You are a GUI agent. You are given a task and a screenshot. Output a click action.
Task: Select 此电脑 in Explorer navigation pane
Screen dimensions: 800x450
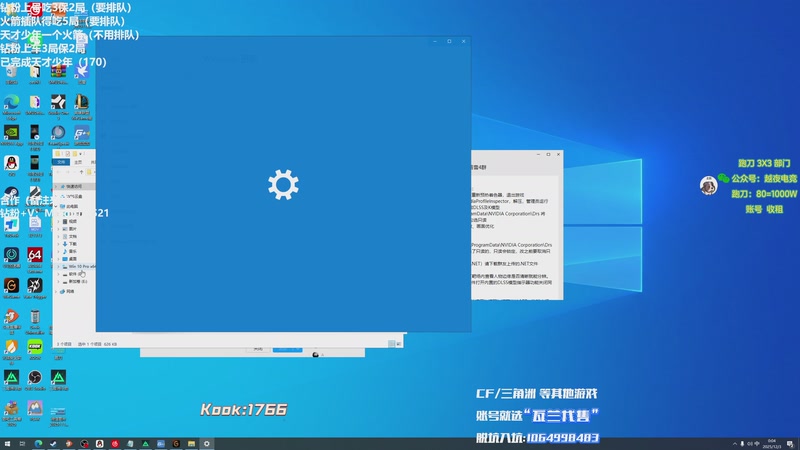point(69,206)
